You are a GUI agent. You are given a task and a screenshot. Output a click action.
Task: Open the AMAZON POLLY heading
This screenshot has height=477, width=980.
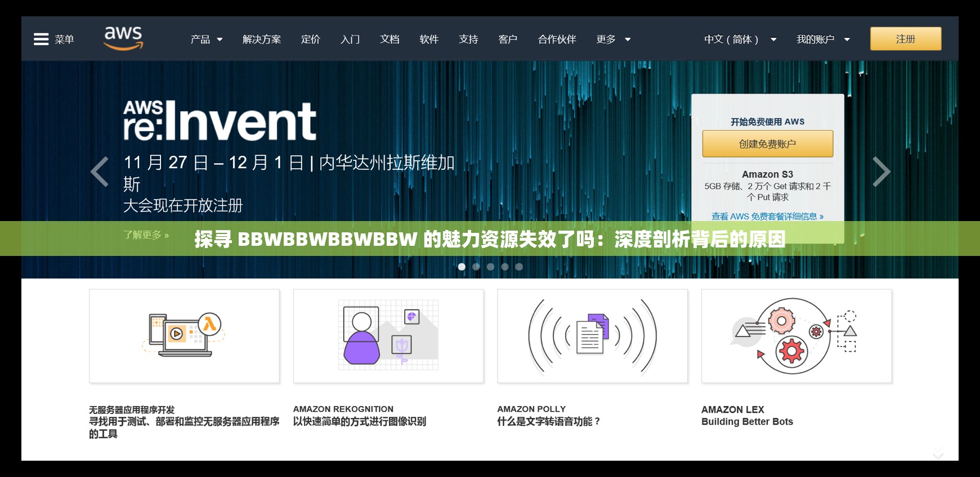click(x=531, y=409)
